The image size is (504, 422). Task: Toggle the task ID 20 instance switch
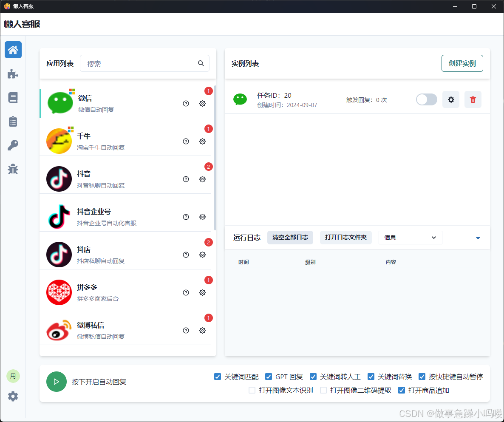pos(427,99)
